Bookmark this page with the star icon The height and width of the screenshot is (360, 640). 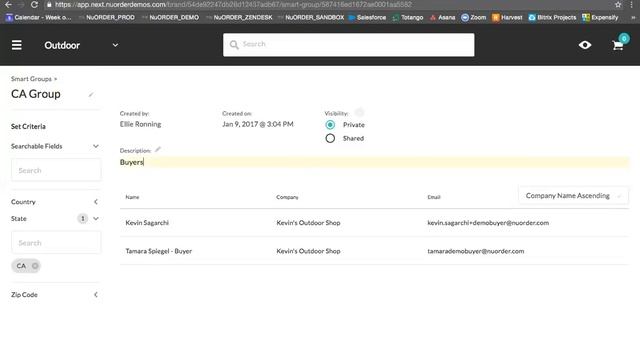click(618, 4)
